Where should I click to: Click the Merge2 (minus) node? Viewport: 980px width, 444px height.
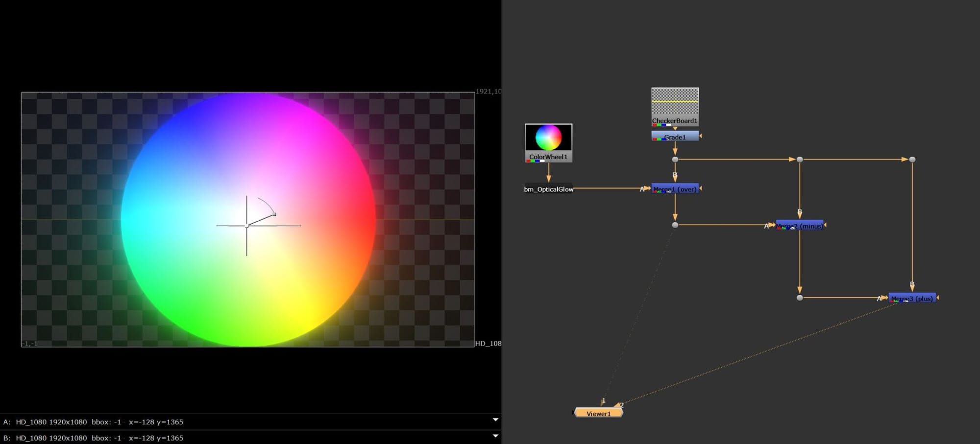(800, 226)
